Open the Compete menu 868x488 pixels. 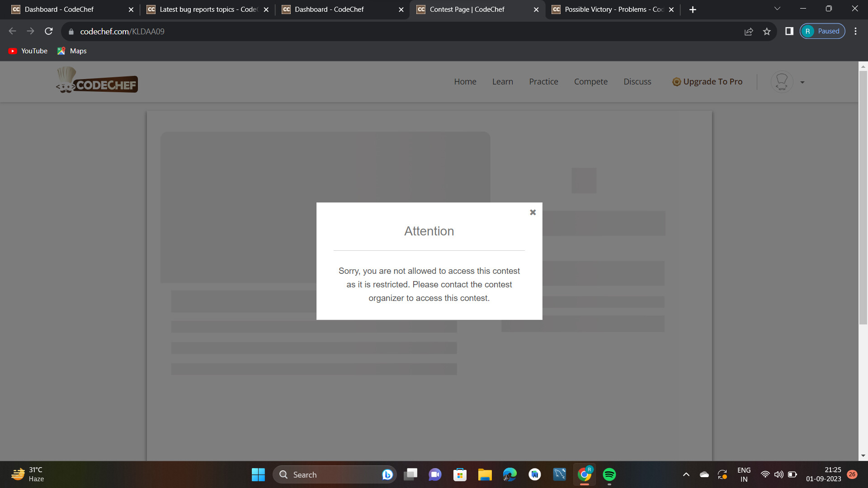pyautogui.click(x=590, y=82)
